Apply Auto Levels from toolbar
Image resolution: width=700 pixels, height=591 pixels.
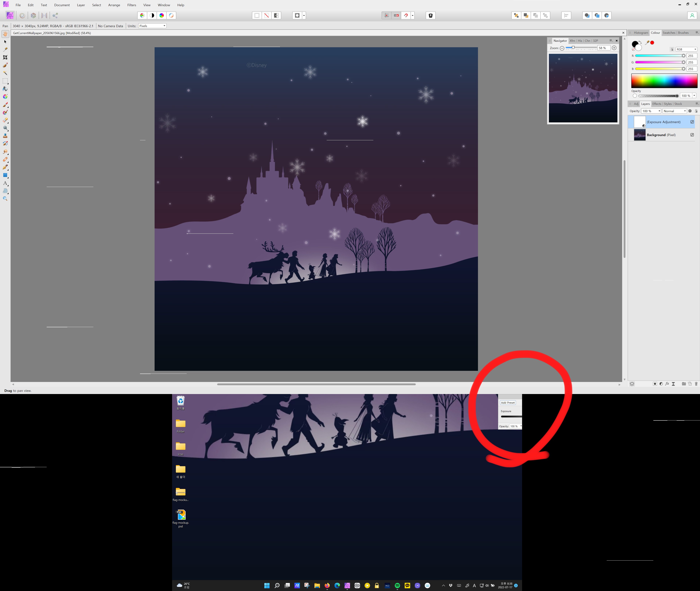tap(142, 15)
